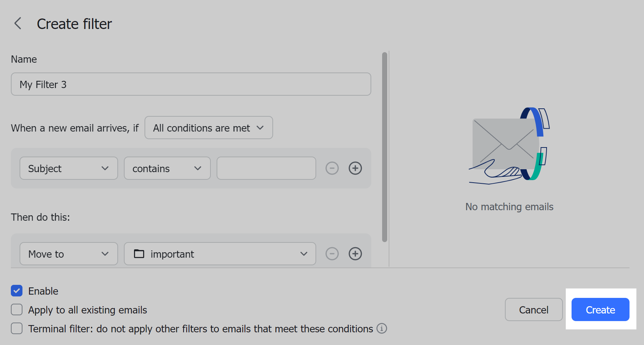Expand the important folder dropdown
The height and width of the screenshot is (345, 644).
(x=220, y=254)
